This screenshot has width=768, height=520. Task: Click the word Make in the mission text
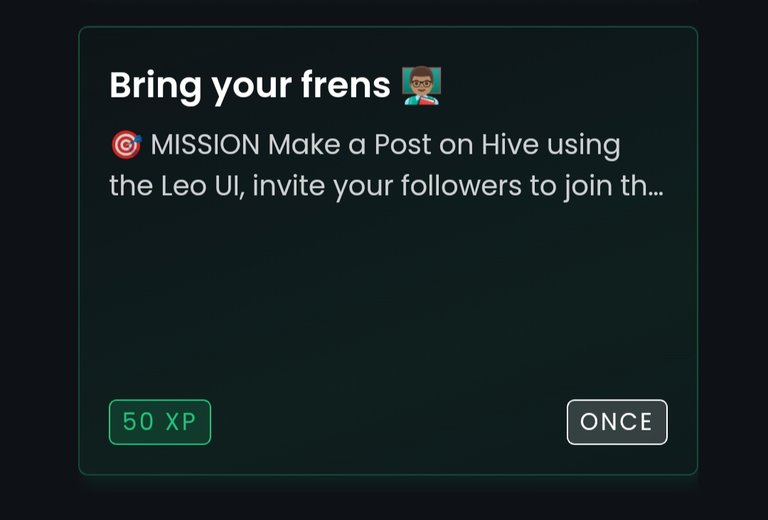click(304, 145)
